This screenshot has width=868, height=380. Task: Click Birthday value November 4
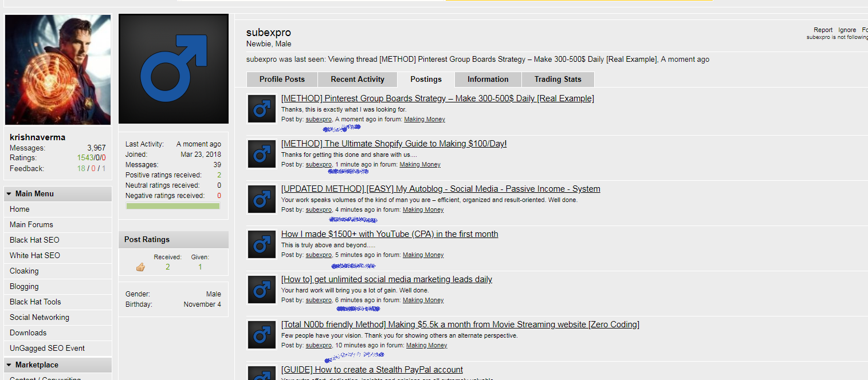202,304
